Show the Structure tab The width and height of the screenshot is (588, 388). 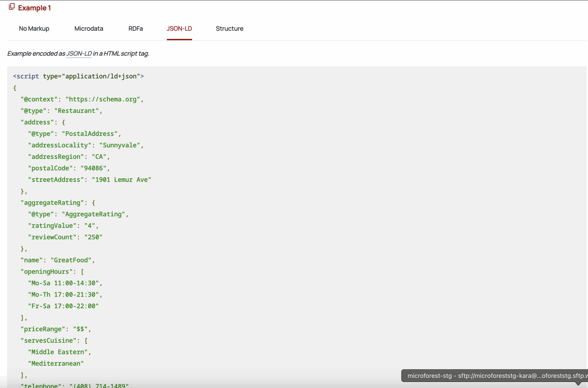229,28
